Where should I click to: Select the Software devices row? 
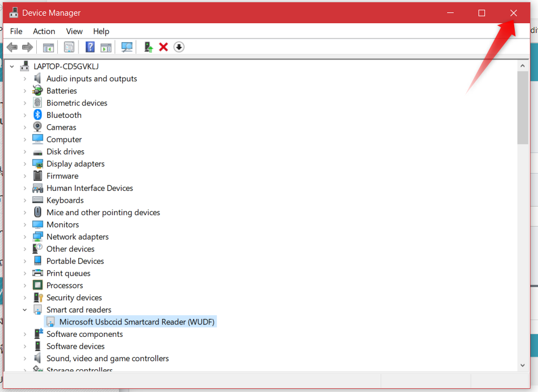coord(76,346)
